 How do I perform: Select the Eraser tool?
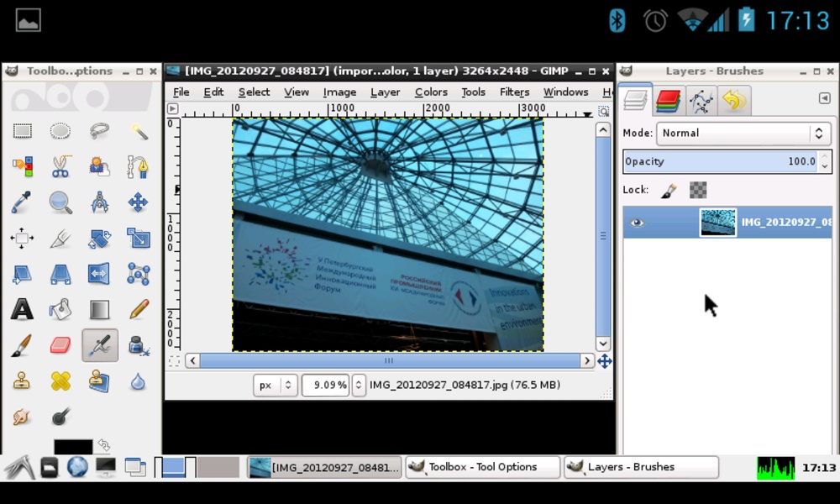tap(60, 345)
